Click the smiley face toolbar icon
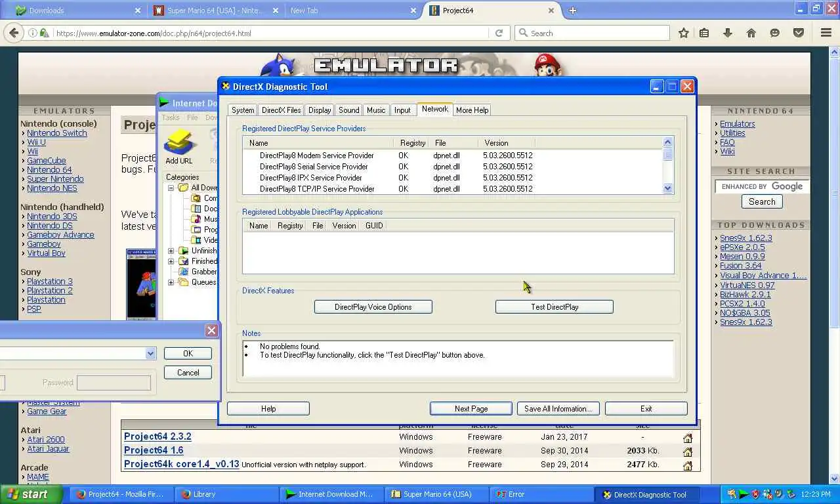840x504 pixels. (x=775, y=33)
